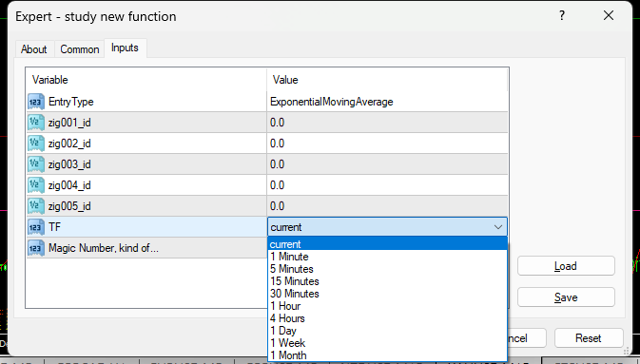Switch to the About tab
Screen dimensions: 640x364
(x=34, y=49)
